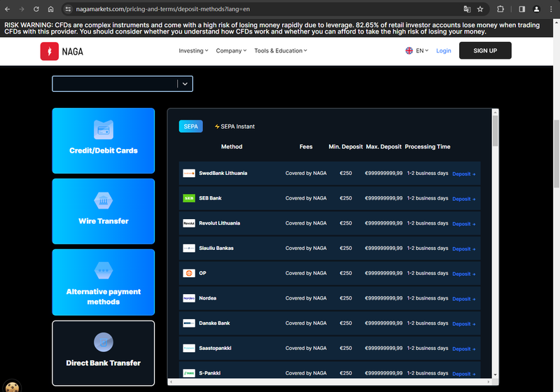The height and width of the screenshot is (392, 560).
Task: Bookmark this page with the star icon
Action: tap(480, 9)
